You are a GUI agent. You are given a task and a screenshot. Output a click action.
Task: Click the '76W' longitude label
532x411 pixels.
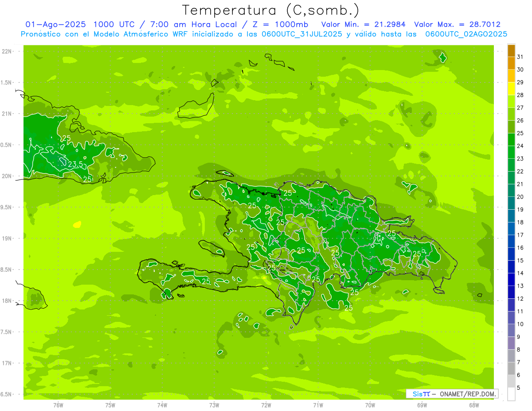(58, 405)
